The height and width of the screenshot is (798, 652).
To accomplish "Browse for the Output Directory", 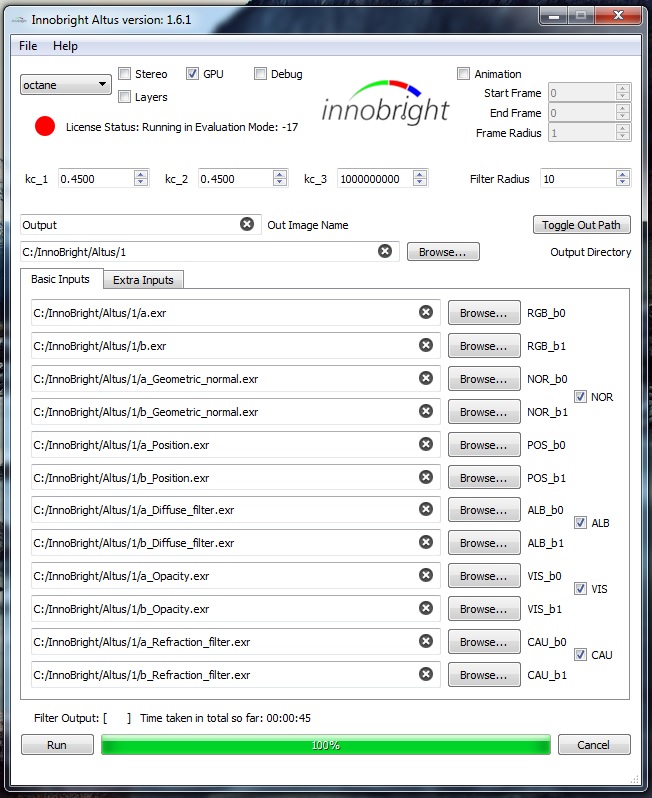I will [x=443, y=251].
